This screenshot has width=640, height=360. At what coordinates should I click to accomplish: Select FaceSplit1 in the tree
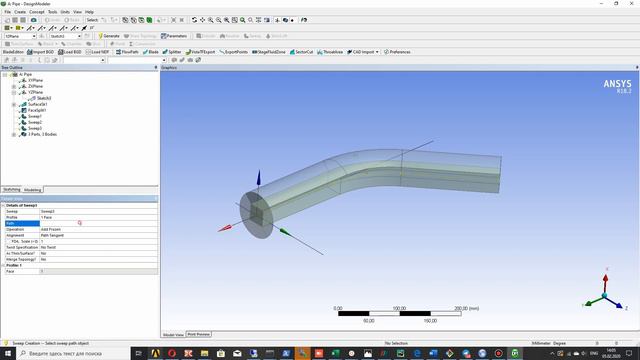[x=37, y=110]
